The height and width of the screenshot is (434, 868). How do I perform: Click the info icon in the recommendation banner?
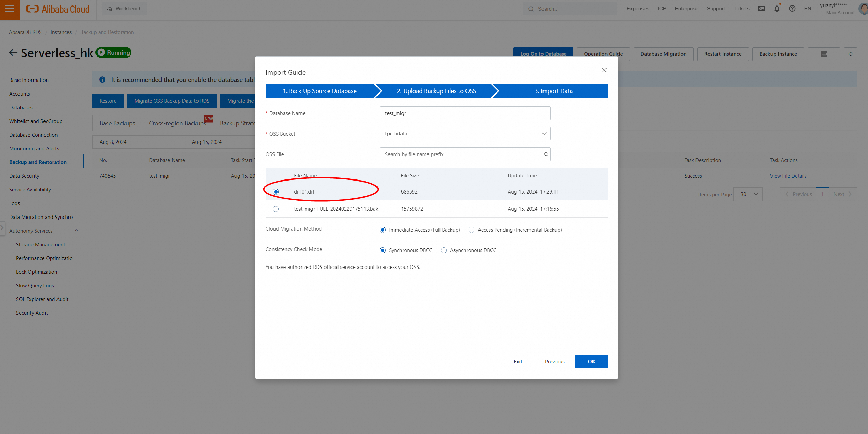[x=102, y=80]
